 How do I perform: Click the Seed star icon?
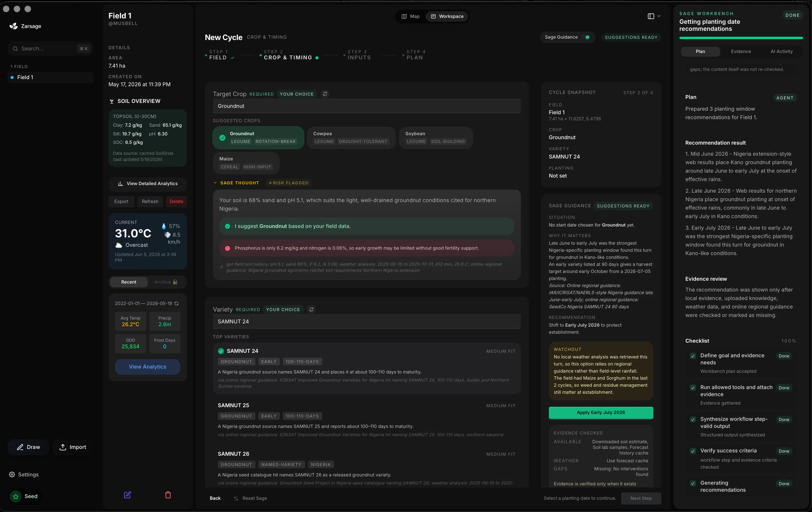pyautogui.click(x=16, y=496)
